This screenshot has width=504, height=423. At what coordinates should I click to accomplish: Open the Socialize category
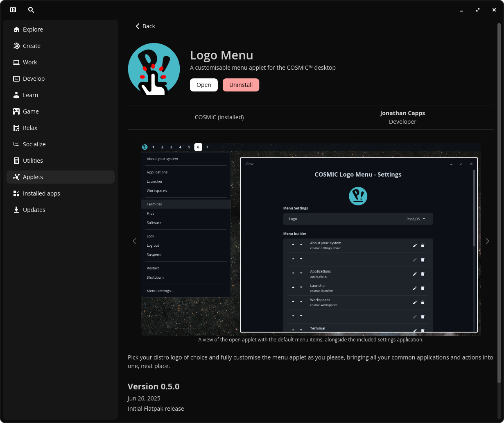click(61, 144)
